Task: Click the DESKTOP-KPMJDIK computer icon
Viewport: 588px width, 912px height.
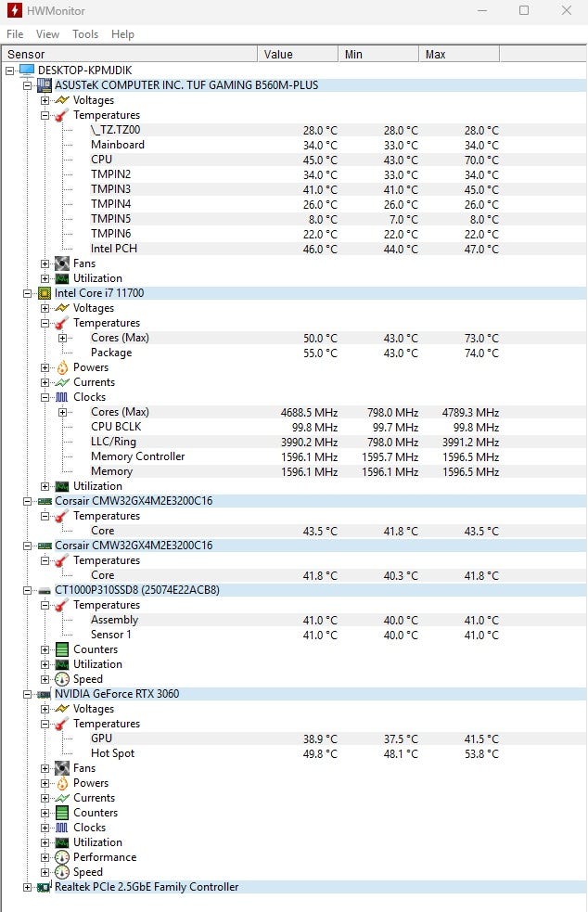Action: [x=27, y=71]
